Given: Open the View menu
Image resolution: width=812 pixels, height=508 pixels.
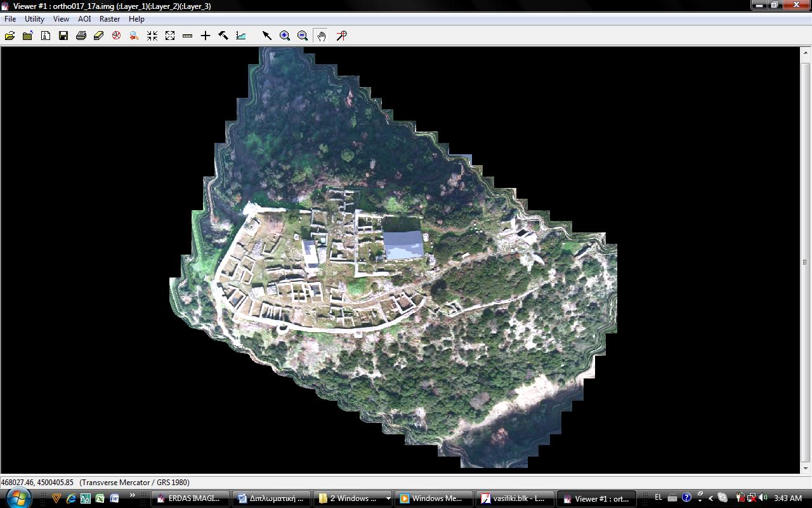Looking at the screenshot, I should pos(61,19).
